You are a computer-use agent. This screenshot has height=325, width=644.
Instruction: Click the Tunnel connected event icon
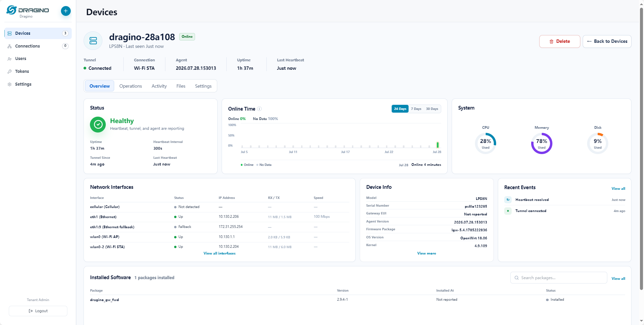pyautogui.click(x=508, y=211)
